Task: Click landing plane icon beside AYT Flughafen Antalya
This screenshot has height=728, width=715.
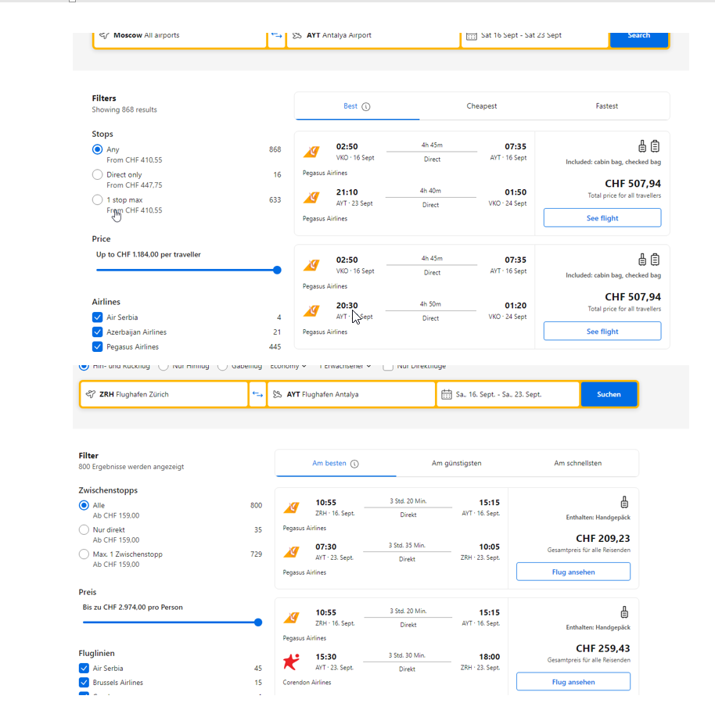Action: pos(278,394)
